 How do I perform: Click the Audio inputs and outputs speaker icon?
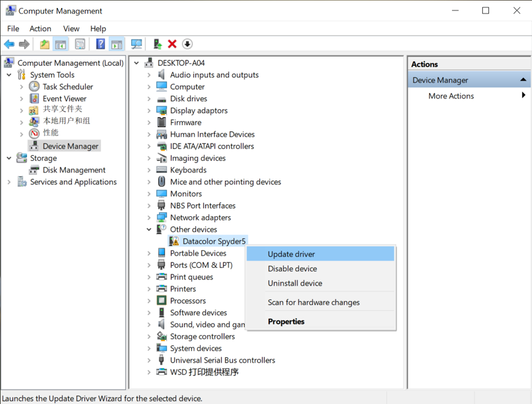[x=161, y=75]
